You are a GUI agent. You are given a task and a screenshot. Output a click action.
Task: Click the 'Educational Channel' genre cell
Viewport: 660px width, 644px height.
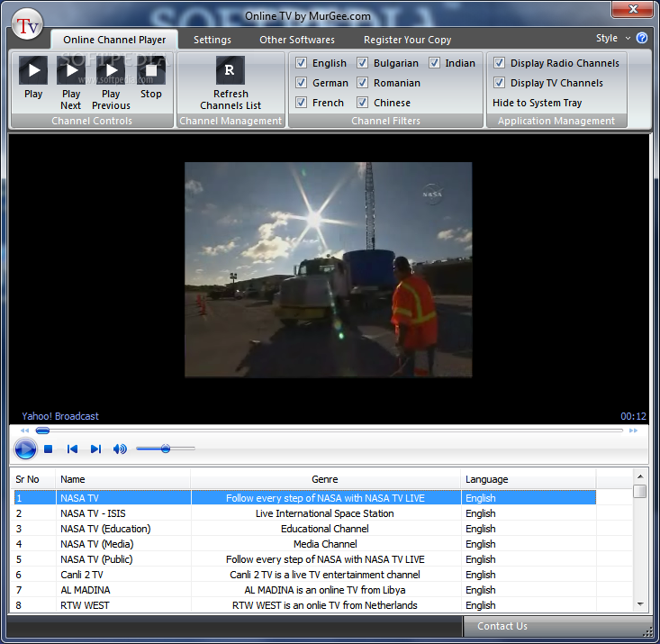pyautogui.click(x=325, y=529)
